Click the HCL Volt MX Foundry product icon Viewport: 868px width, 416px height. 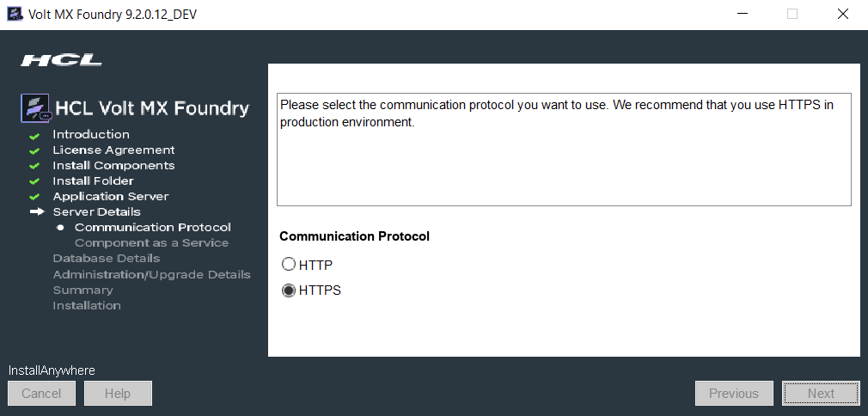(36, 108)
